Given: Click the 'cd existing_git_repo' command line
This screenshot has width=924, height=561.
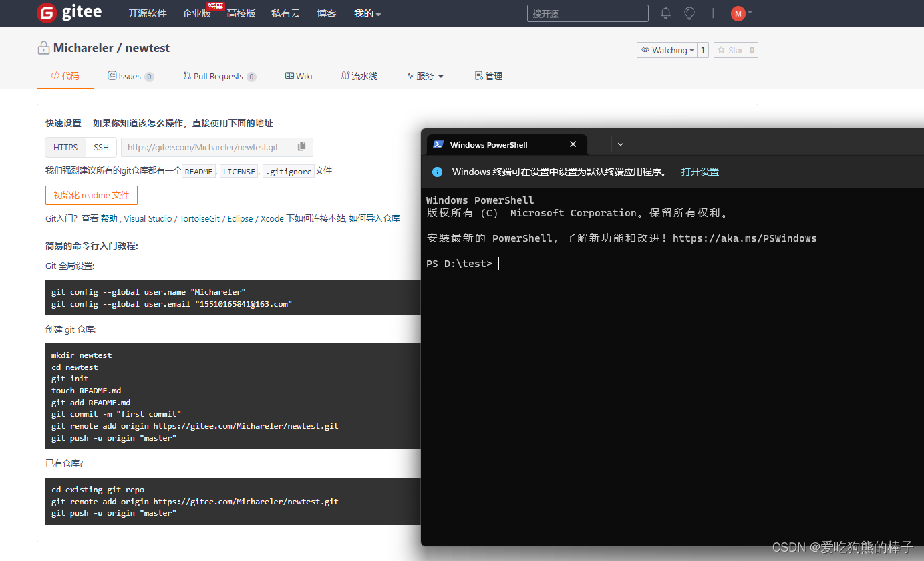Looking at the screenshot, I should tap(98, 490).
